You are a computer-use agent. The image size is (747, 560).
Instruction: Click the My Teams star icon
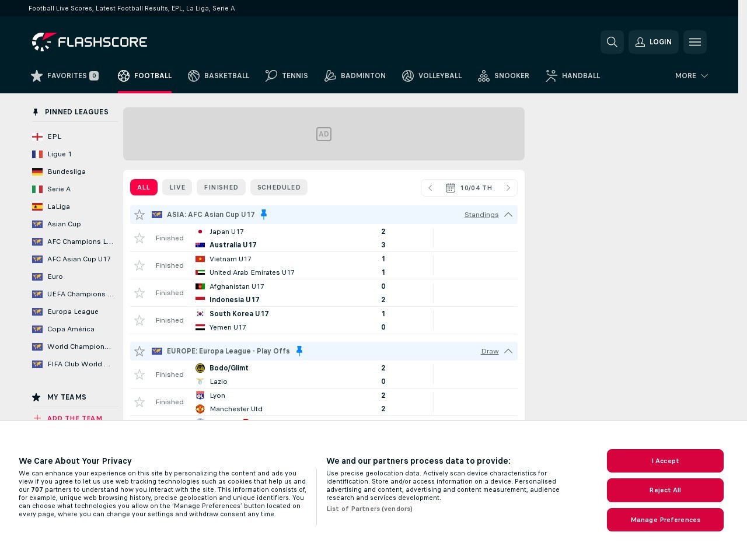36,397
